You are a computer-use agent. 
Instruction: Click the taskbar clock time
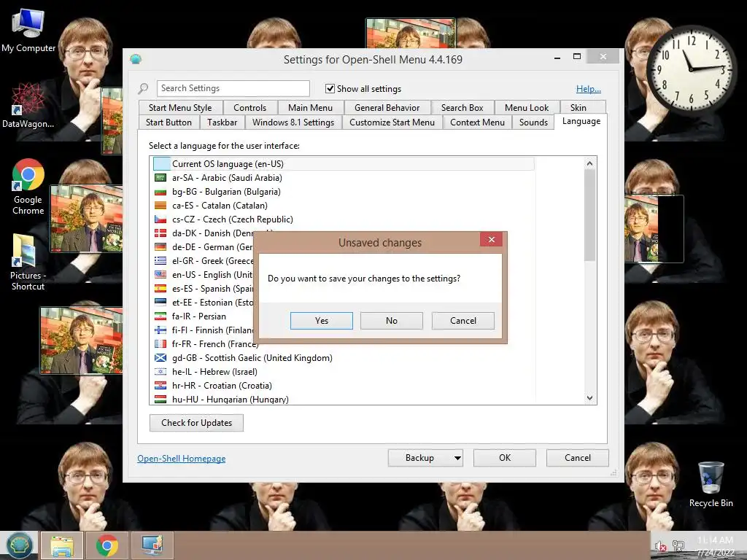[x=715, y=540]
